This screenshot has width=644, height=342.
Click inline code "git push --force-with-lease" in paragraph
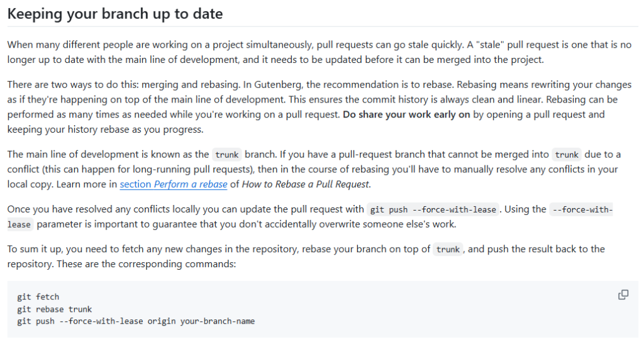433,209
